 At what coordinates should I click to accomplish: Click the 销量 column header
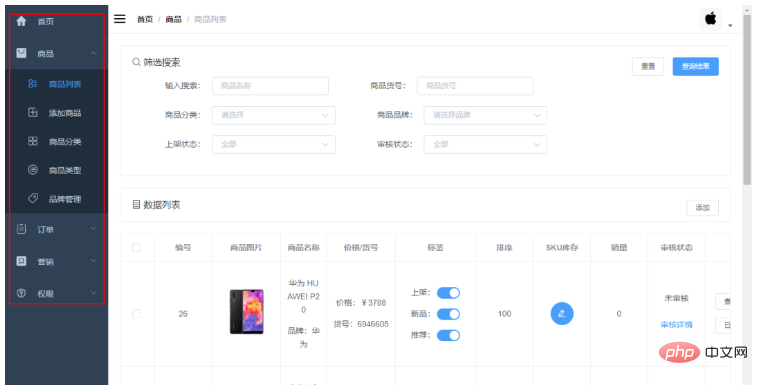(x=619, y=247)
